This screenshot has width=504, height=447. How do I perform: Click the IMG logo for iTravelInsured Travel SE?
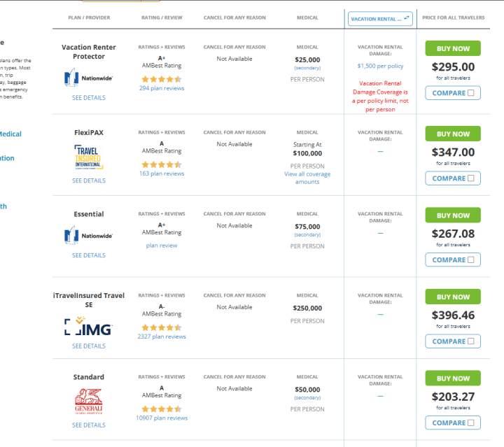point(88,326)
